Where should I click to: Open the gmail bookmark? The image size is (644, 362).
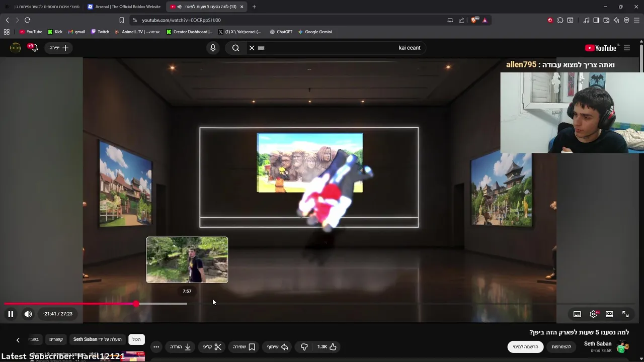coord(76,32)
